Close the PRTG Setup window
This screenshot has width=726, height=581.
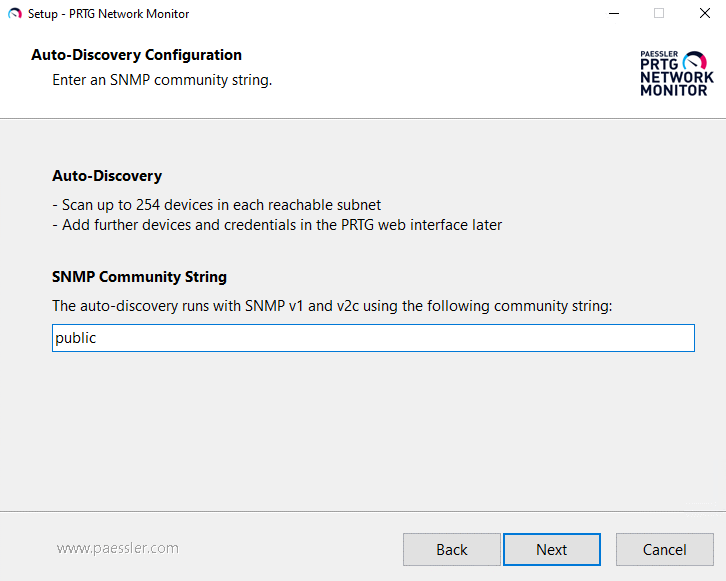(x=703, y=14)
